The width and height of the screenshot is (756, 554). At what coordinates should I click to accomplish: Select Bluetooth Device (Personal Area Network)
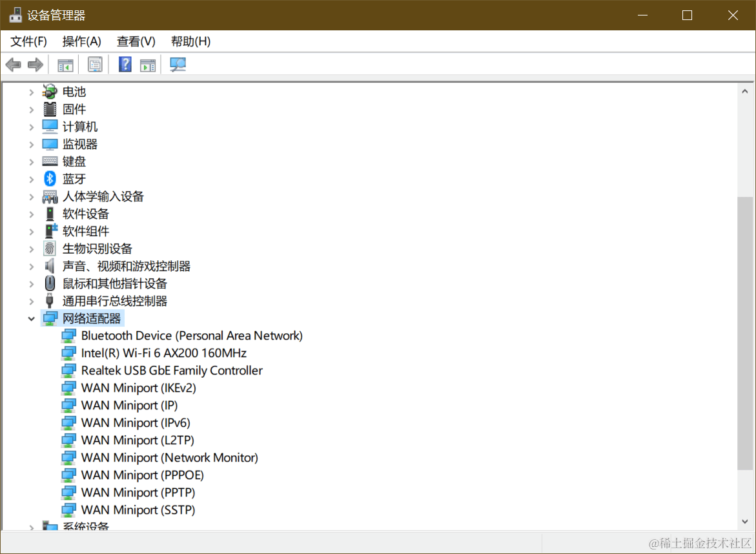click(192, 336)
